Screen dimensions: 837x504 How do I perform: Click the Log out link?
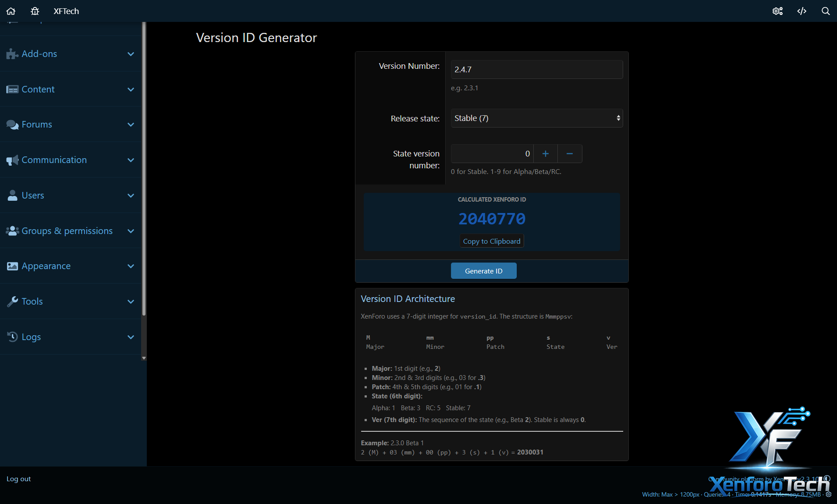tap(19, 479)
